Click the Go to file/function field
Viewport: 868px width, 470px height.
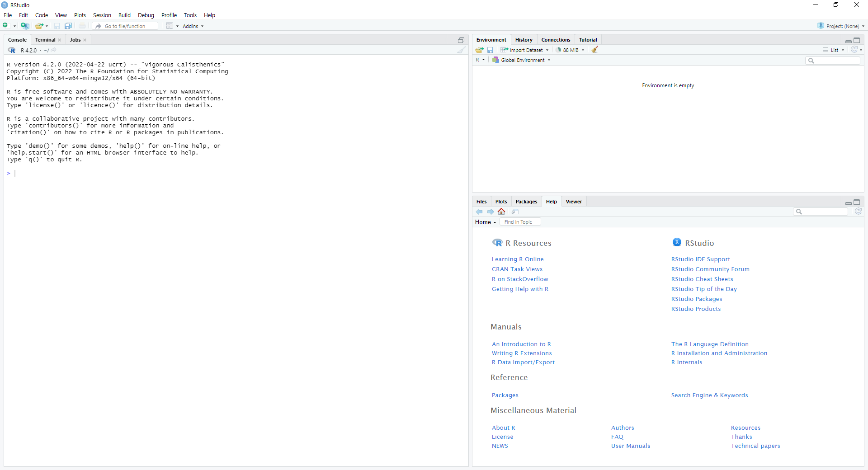point(125,26)
